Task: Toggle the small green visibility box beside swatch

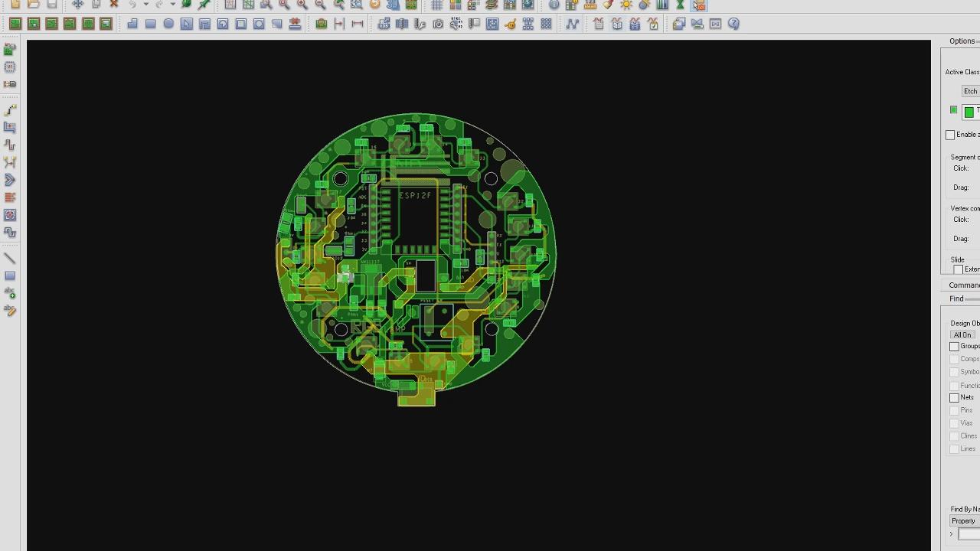Action: (953, 110)
